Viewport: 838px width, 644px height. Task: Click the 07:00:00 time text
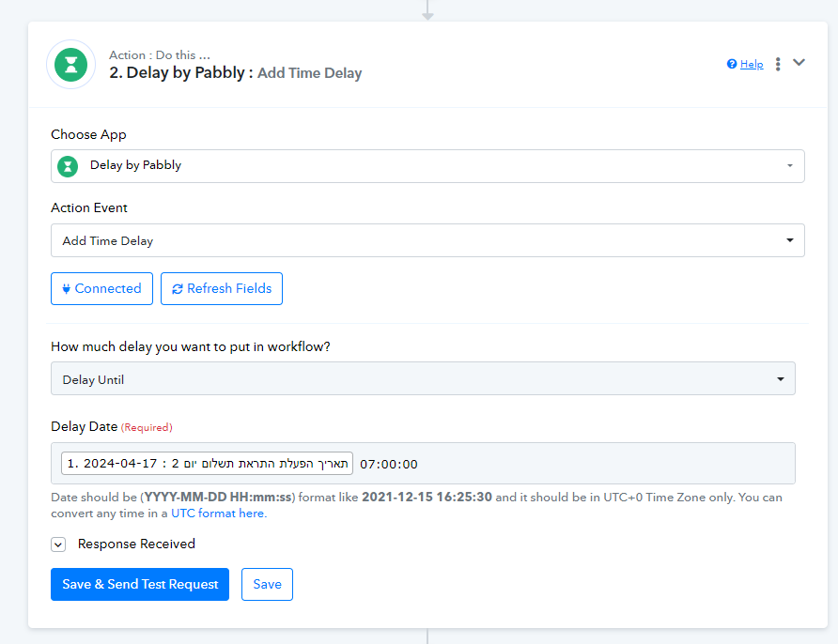(x=389, y=464)
